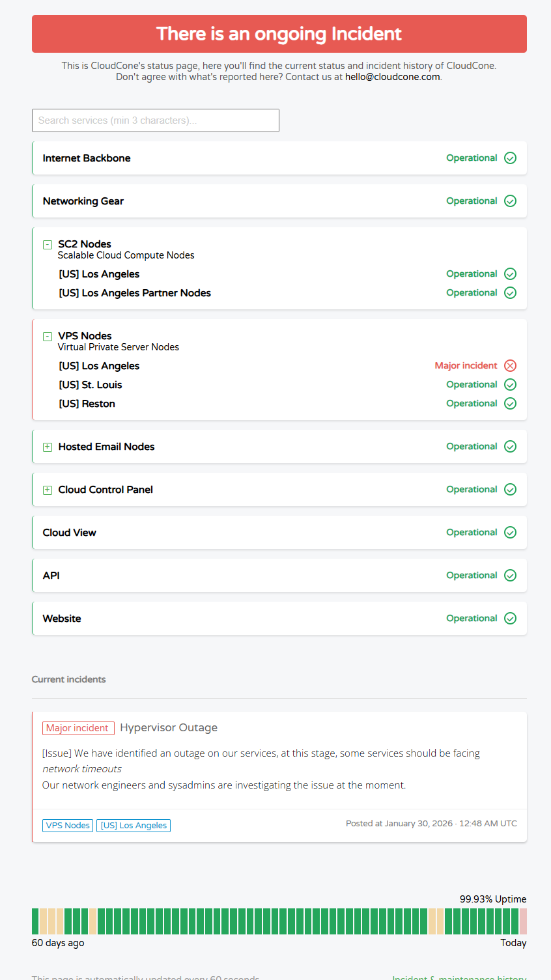Collapse the SC2 Nodes group

pyautogui.click(x=48, y=245)
